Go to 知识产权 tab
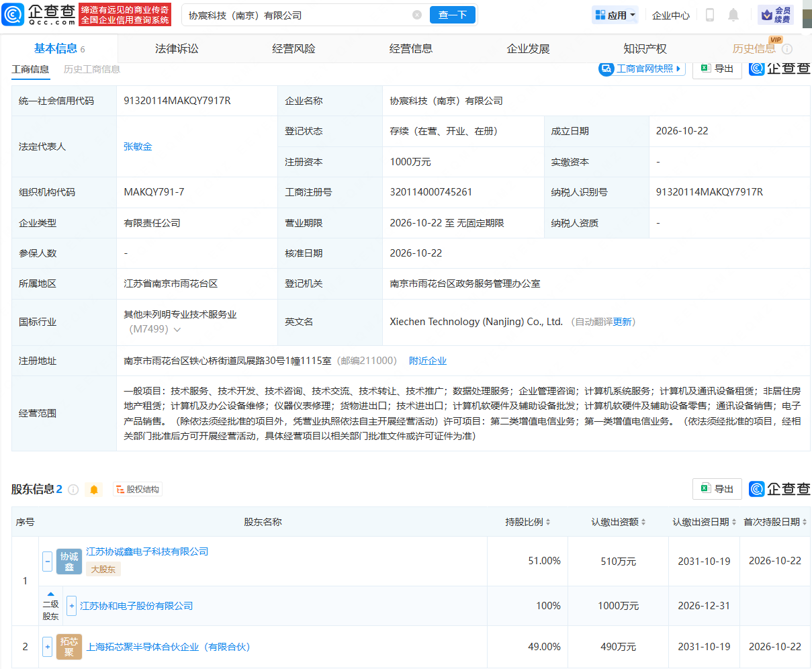Viewport: 812px width, 669px height. coord(645,48)
